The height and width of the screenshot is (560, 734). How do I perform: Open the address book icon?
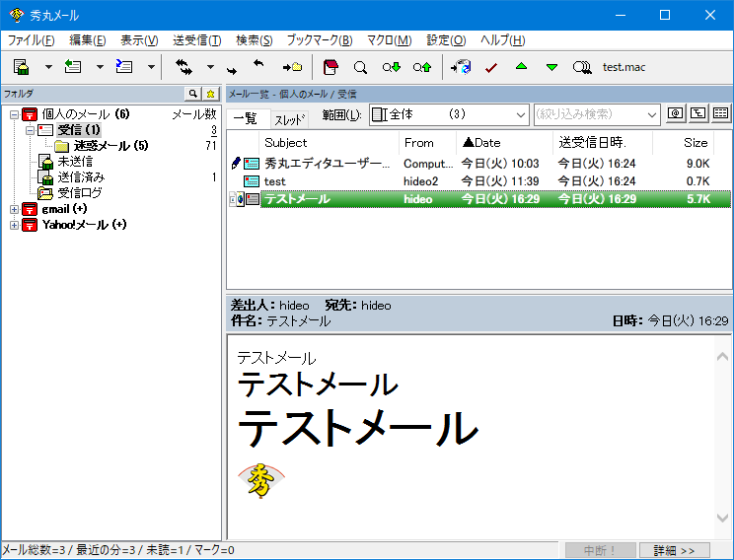pos(330,67)
